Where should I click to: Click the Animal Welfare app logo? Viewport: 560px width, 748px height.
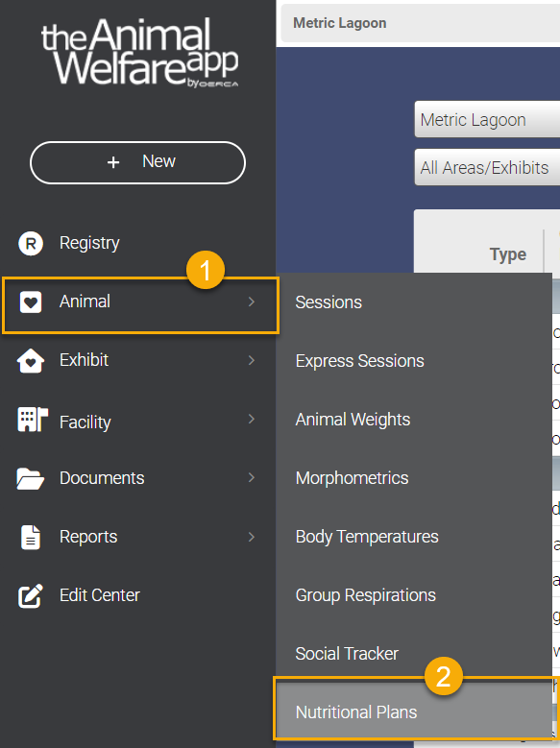(x=139, y=53)
